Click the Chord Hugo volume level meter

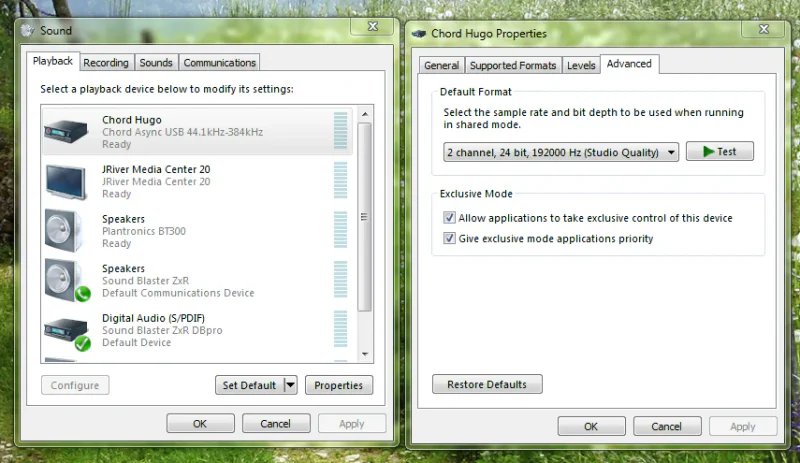[x=340, y=131]
